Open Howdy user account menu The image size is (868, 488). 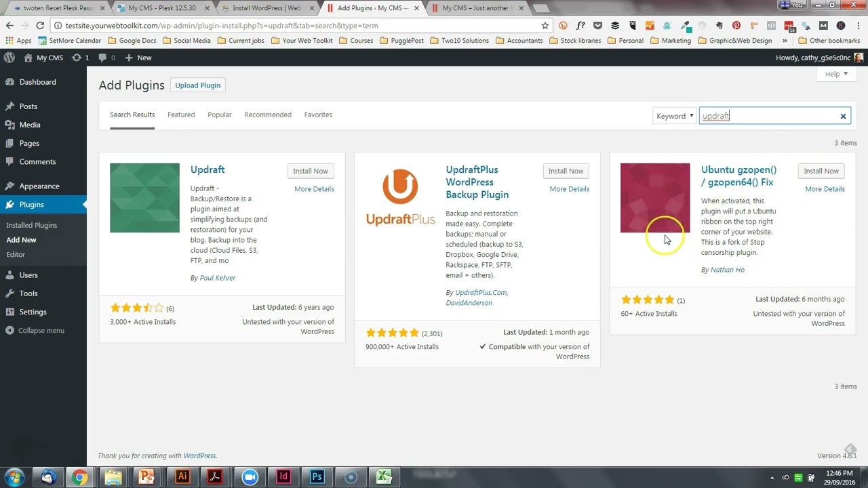click(819, 58)
